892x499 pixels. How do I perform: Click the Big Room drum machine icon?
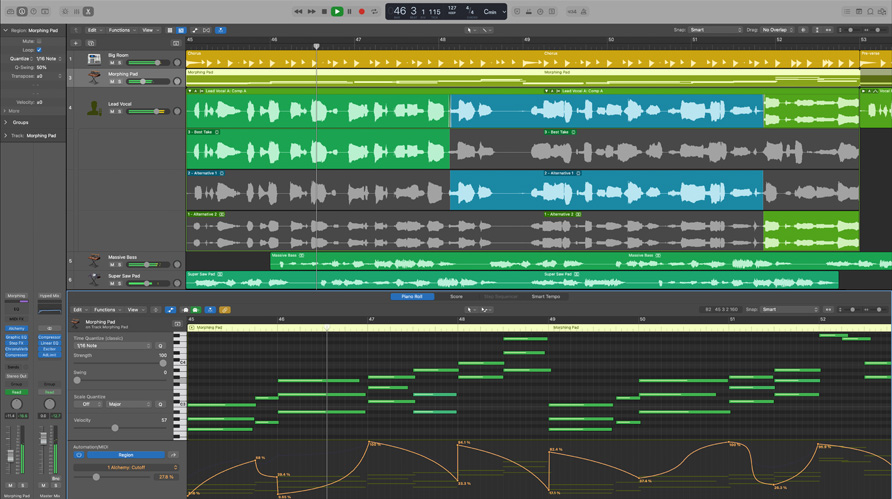(x=94, y=59)
